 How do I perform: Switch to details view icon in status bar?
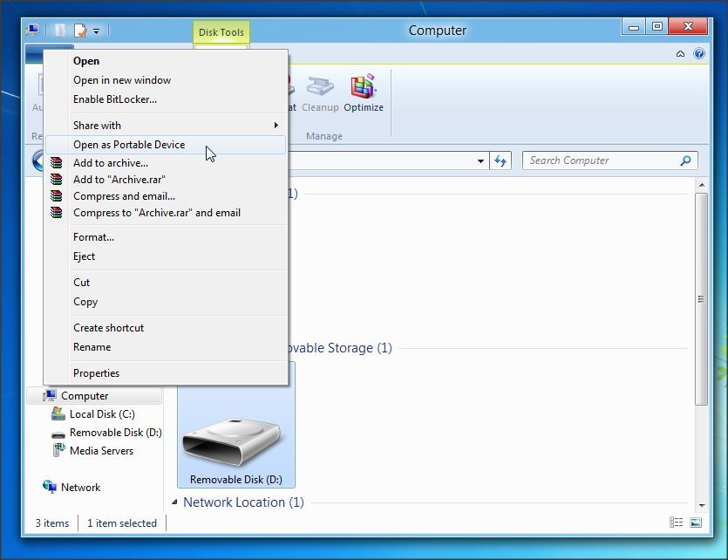coord(677,523)
